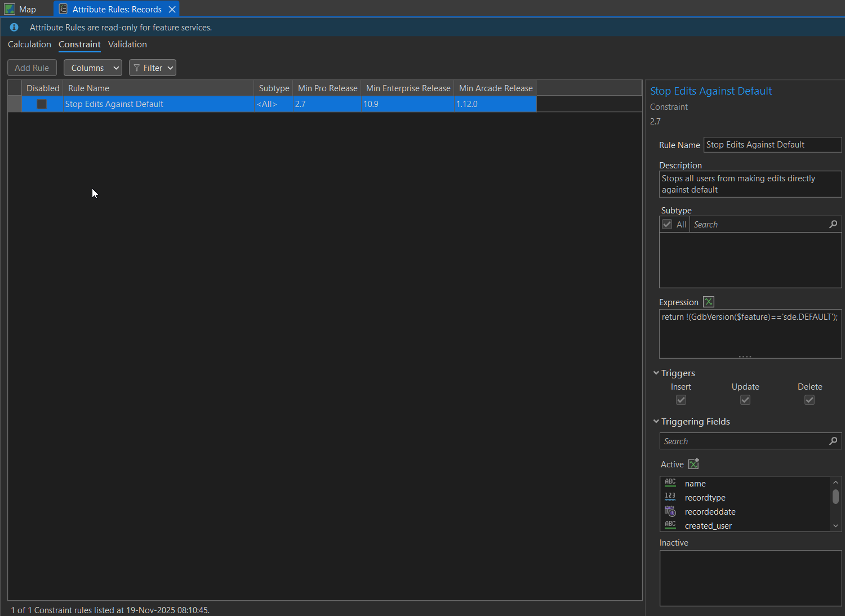Image resolution: width=845 pixels, height=616 pixels.
Task: Click the date field icon beside recordeddate
Action: [x=670, y=511]
